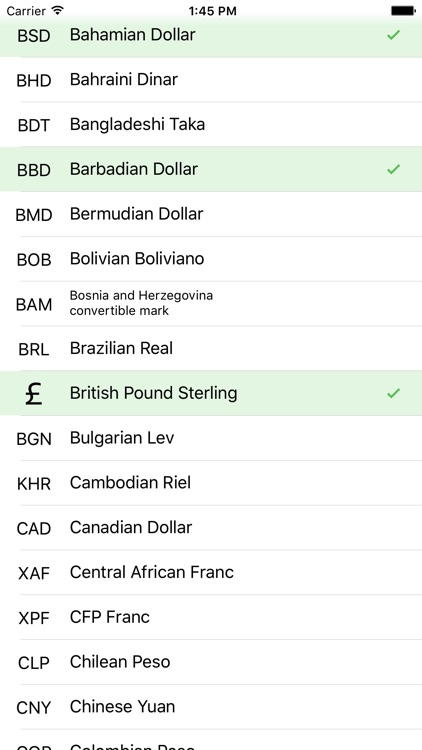422x750 pixels.
Task: Click the Wi-Fi icon in status bar
Action: click(x=58, y=10)
